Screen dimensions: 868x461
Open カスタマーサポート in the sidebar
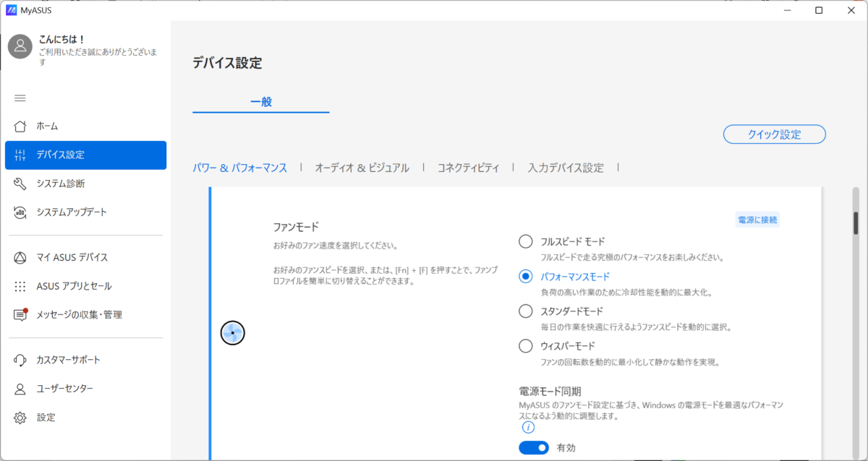[x=85, y=360]
